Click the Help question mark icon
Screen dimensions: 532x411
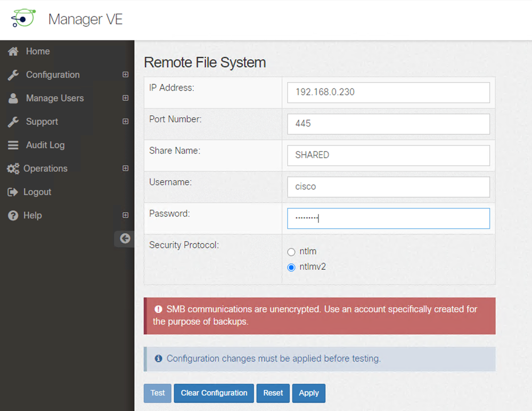pos(13,215)
